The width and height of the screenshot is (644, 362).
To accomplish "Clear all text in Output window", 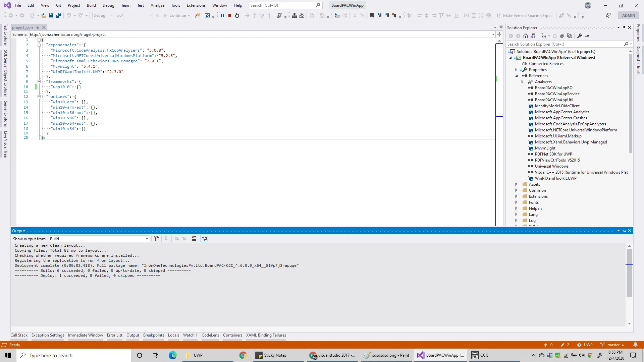I will 194,239.
